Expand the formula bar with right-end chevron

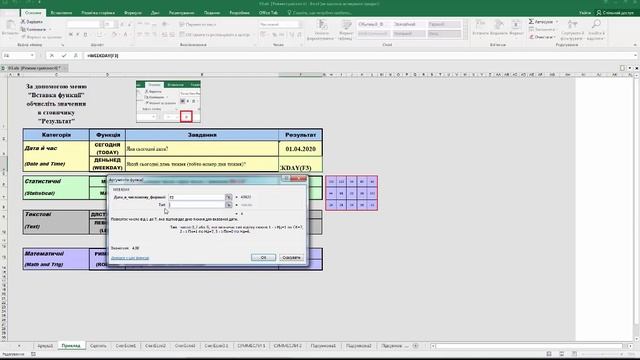coord(636,56)
